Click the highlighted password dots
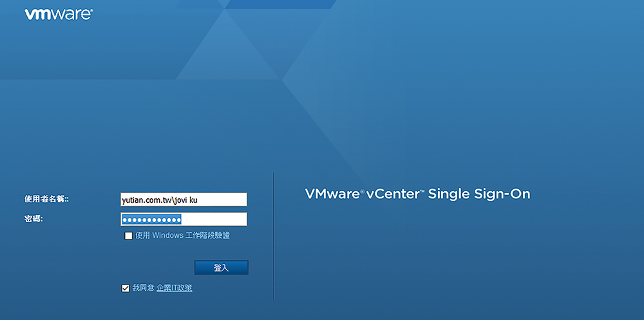The width and height of the screenshot is (644, 320). (152, 220)
